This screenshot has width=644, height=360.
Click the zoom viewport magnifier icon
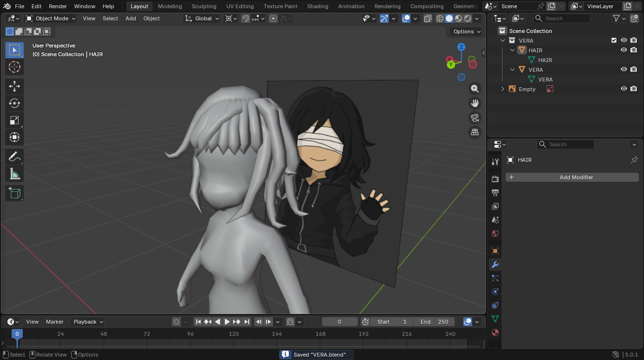click(475, 89)
